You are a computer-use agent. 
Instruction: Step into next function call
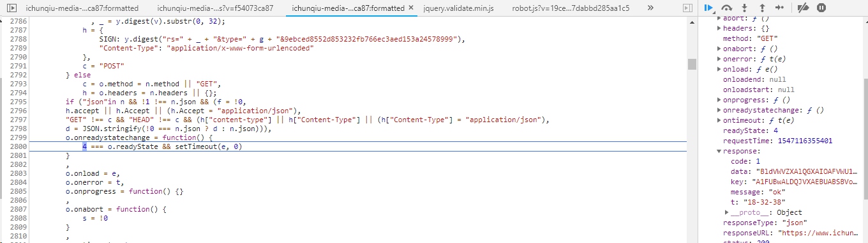pyautogui.click(x=744, y=8)
